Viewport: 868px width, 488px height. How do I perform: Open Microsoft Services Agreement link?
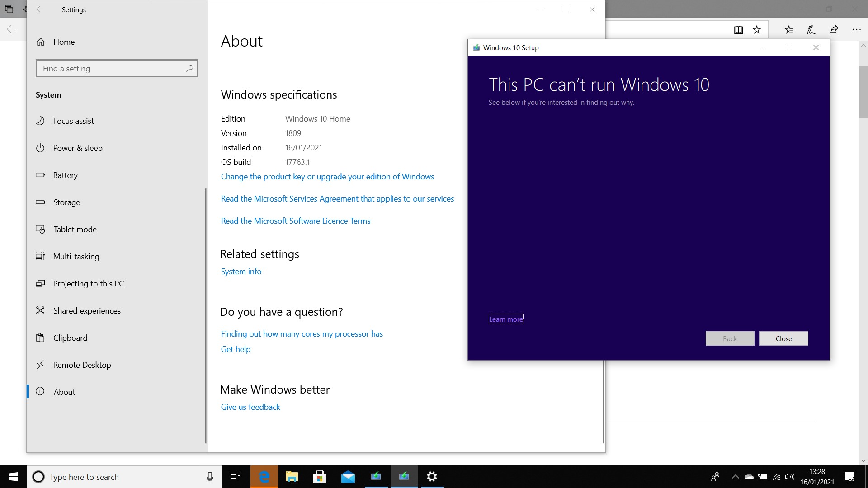click(x=337, y=199)
